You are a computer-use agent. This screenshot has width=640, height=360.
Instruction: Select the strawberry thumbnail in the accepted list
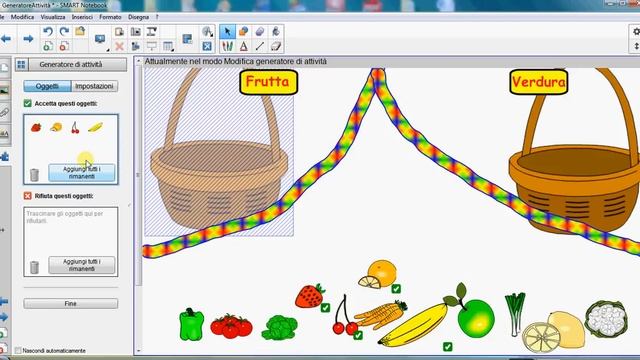click(x=36, y=127)
